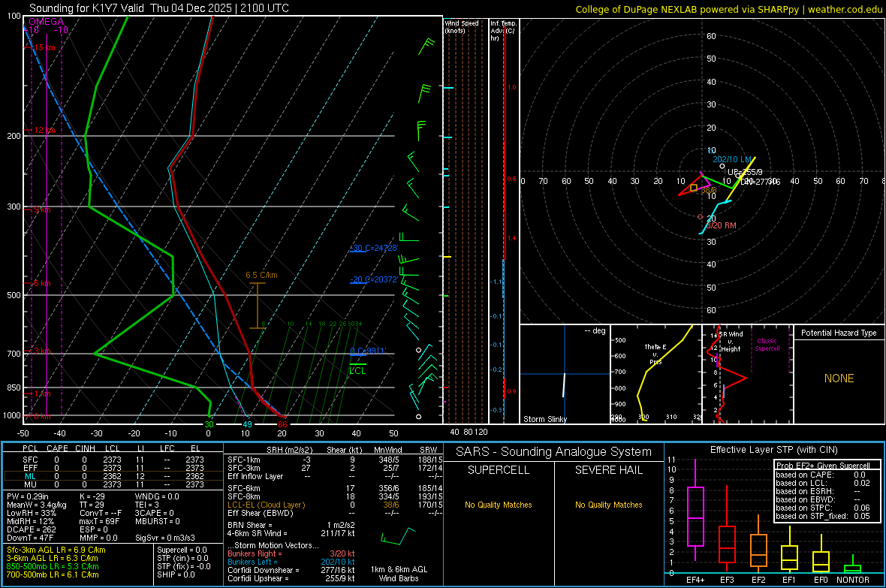Click the Bunkers Right = 3/20 kt entry

291,553
